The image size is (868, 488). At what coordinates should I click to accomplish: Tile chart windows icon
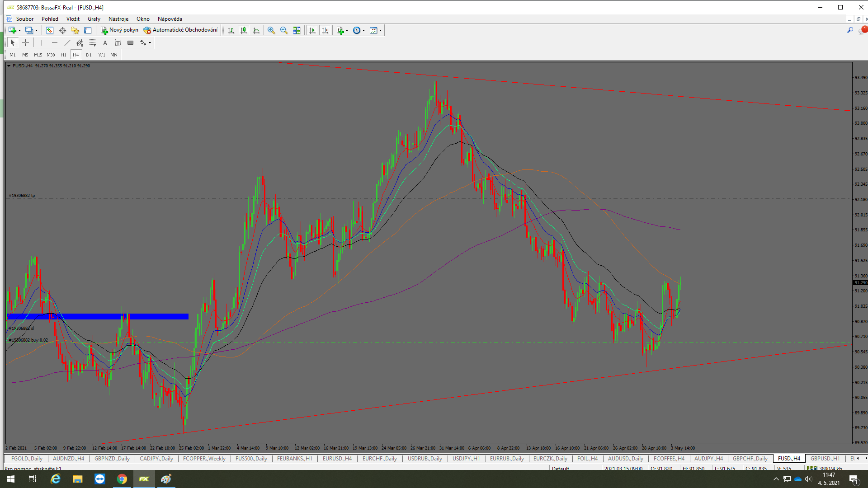click(297, 30)
